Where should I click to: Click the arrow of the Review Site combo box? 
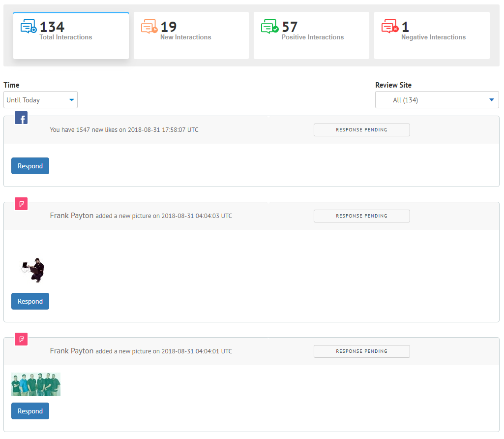click(492, 100)
